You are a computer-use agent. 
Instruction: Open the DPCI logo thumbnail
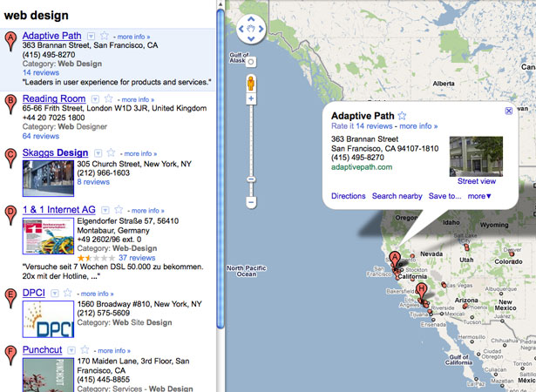pos(48,319)
